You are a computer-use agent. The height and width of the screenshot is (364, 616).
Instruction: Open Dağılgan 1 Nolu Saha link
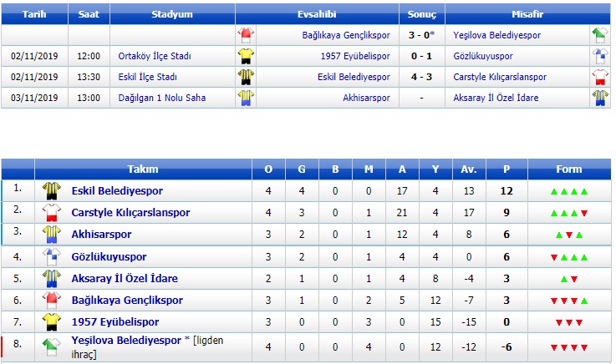tap(162, 98)
